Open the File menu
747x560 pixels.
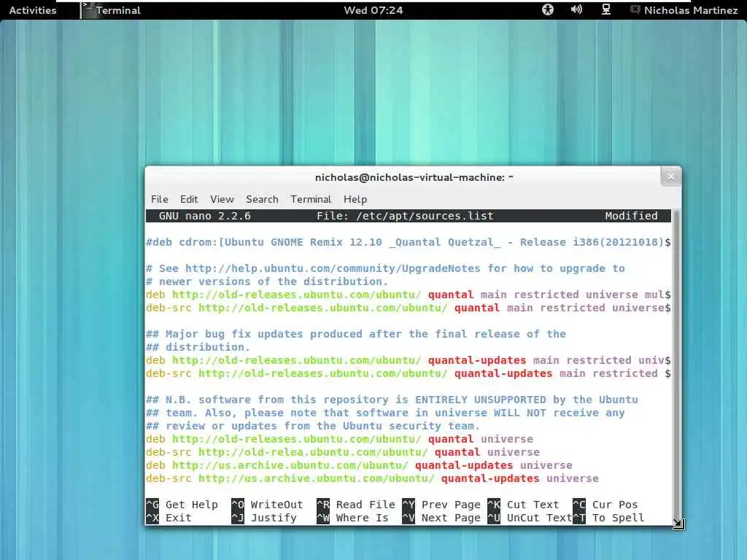click(x=160, y=199)
